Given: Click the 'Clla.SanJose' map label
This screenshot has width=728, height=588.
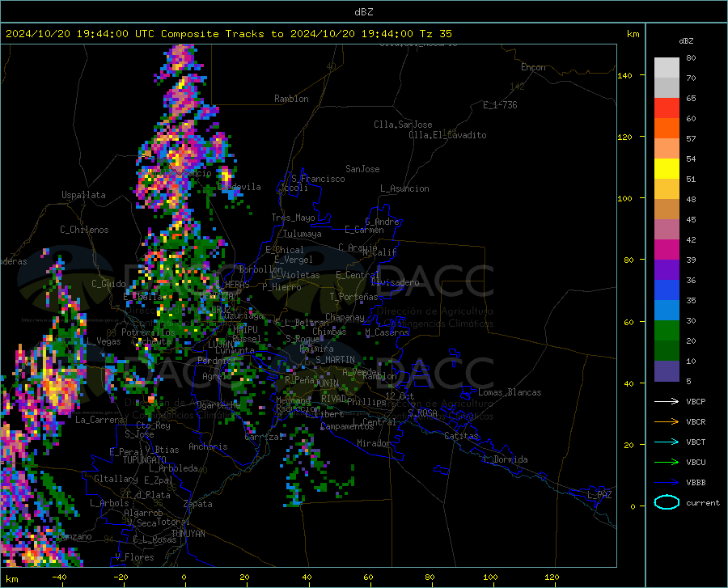Looking at the screenshot, I should pyautogui.click(x=403, y=125).
